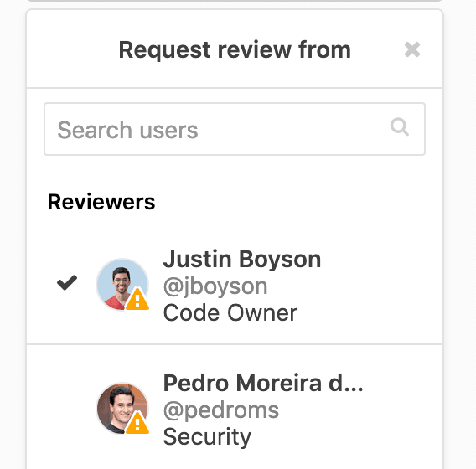Click the magnifier search icon
This screenshot has height=469, width=476.
(400, 126)
